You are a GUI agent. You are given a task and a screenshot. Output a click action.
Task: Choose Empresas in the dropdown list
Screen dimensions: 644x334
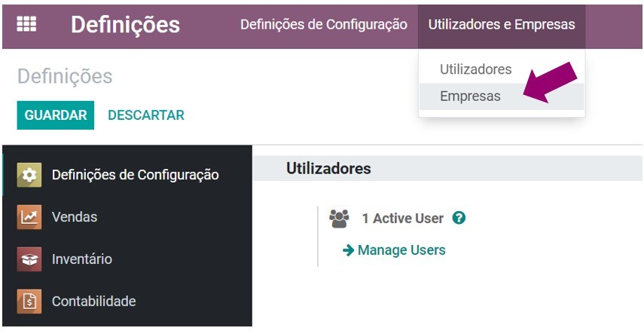(470, 96)
